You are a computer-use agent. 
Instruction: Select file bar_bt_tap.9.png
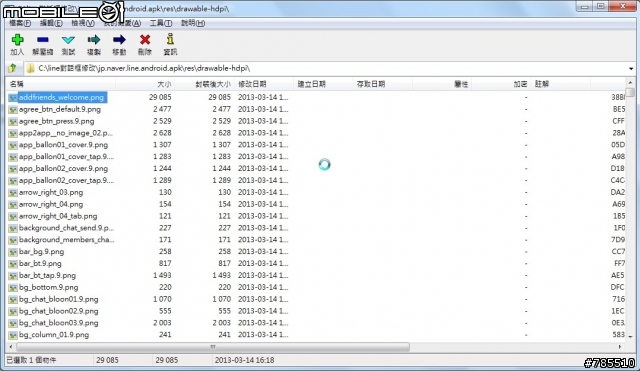tap(47, 275)
